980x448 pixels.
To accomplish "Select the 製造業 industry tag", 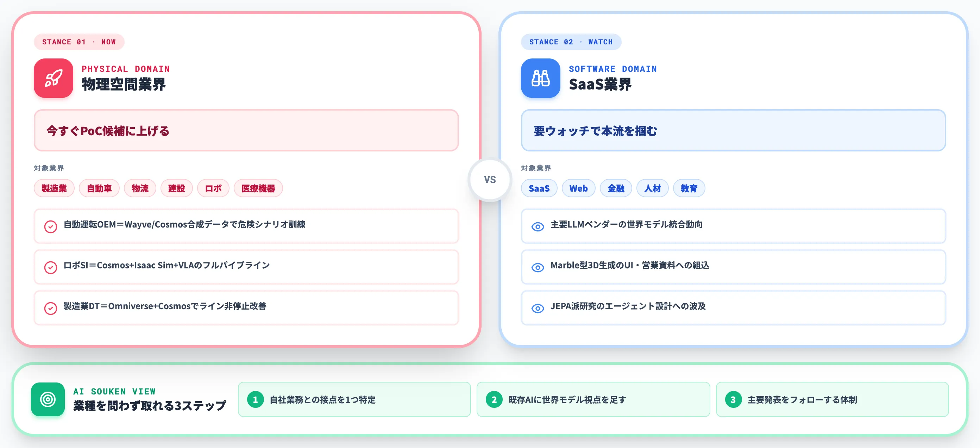I will tap(54, 188).
